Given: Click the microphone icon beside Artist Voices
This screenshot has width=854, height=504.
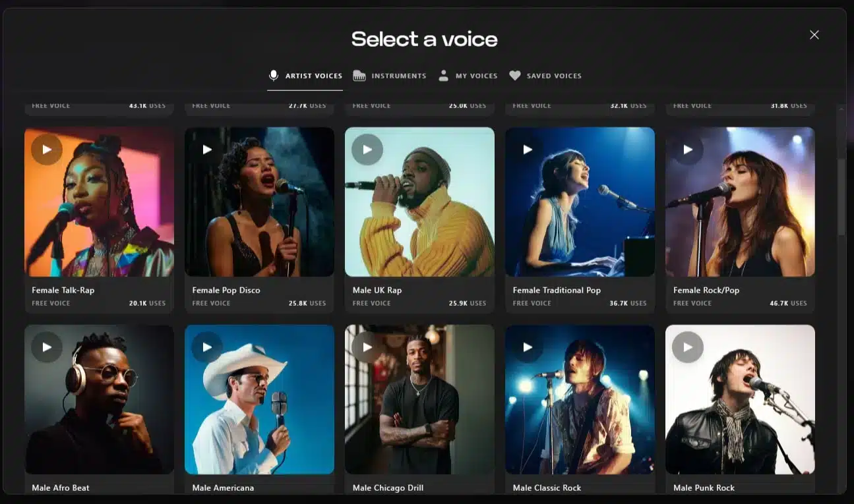Looking at the screenshot, I should 274,76.
